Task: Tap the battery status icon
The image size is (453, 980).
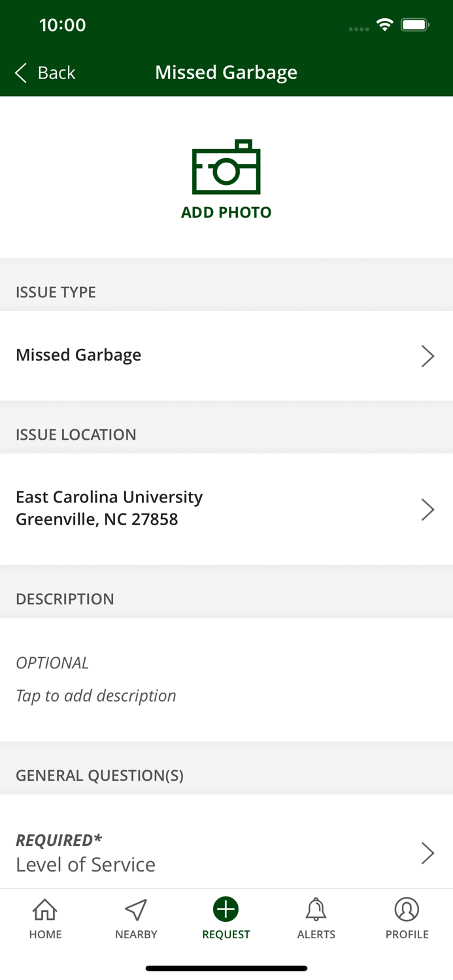Action: tap(415, 25)
